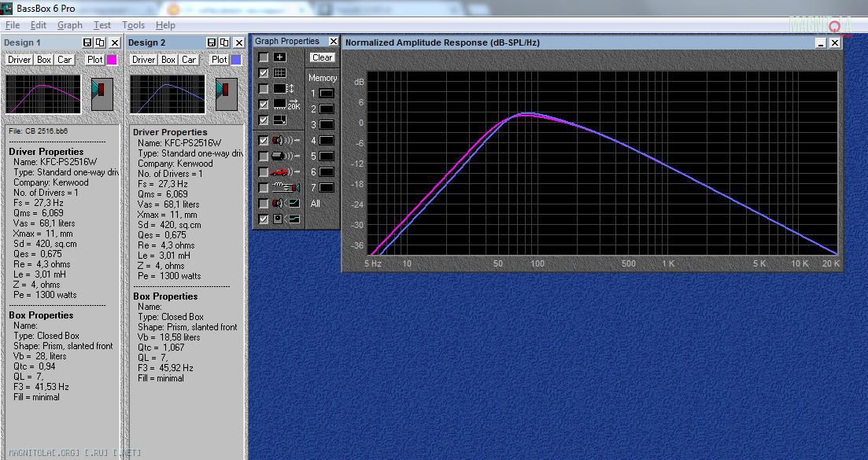Pick the blue plot color swatch in Design 2

236,60
